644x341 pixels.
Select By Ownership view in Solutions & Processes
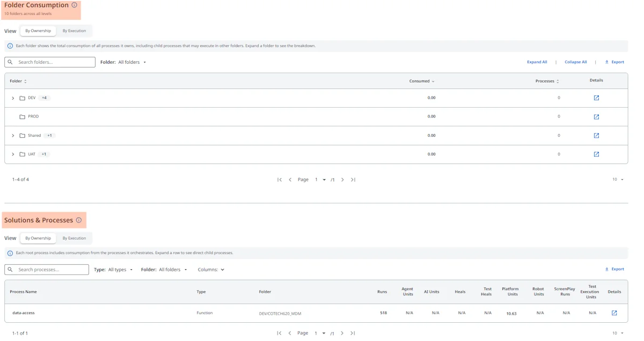coord(38,238)
